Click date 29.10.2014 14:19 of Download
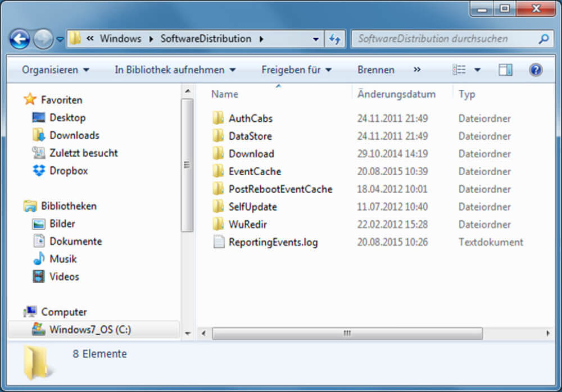 click(x=392, y=154)
